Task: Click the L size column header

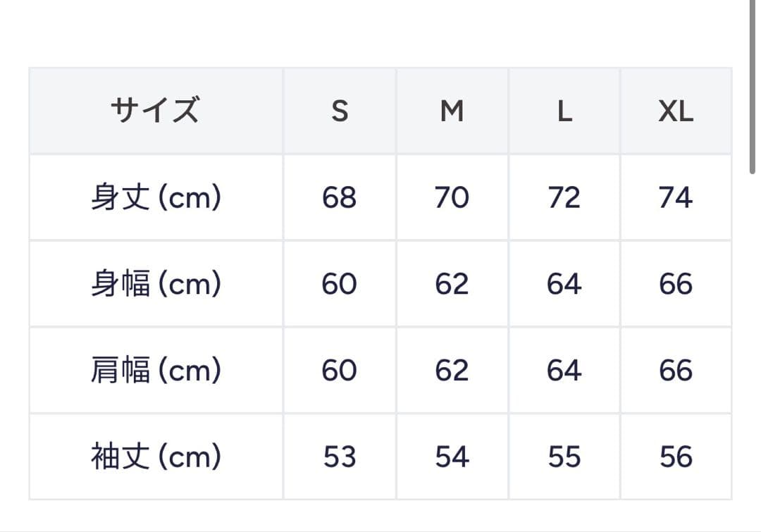Action: tap(564, 111)
